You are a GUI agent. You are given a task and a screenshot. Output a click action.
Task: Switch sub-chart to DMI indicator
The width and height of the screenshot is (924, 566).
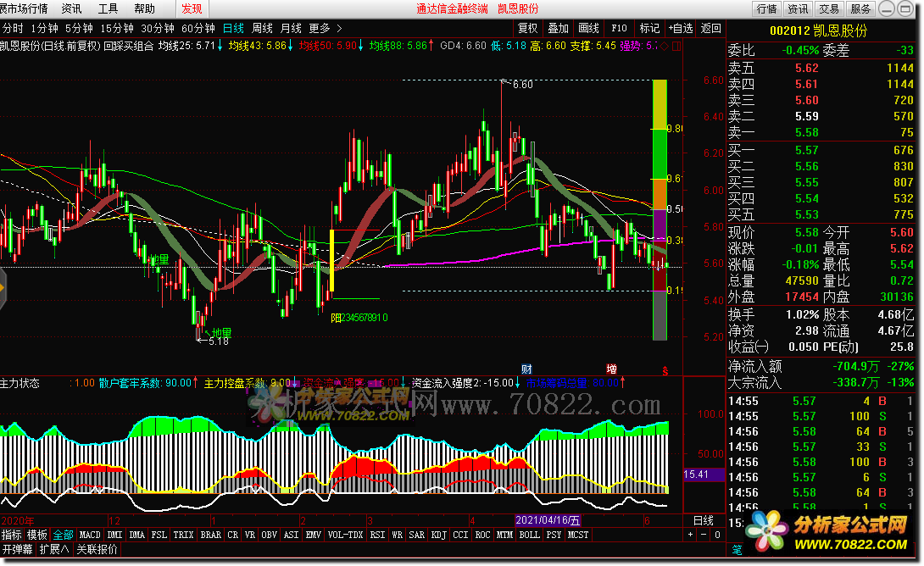[115, 535]
